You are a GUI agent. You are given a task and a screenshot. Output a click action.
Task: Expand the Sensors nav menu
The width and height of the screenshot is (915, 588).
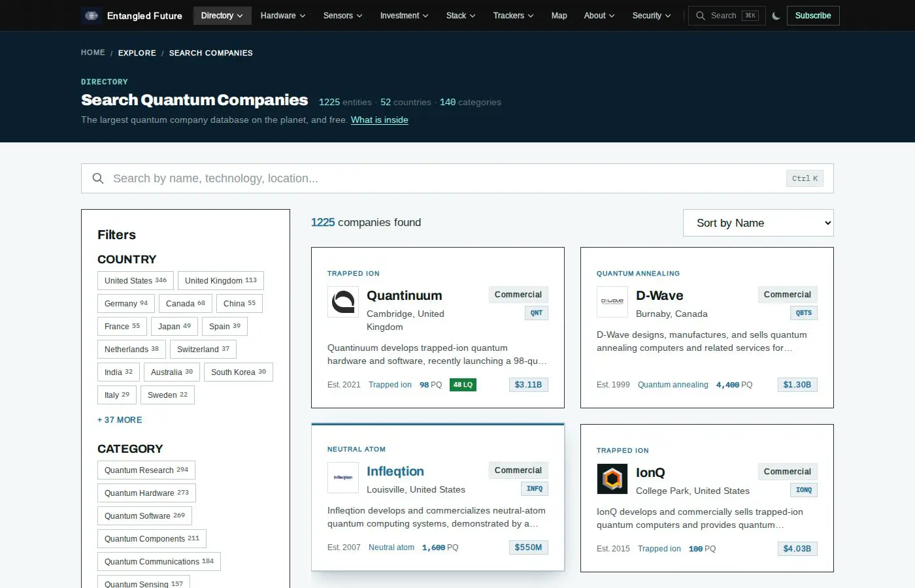coord(342,16)
